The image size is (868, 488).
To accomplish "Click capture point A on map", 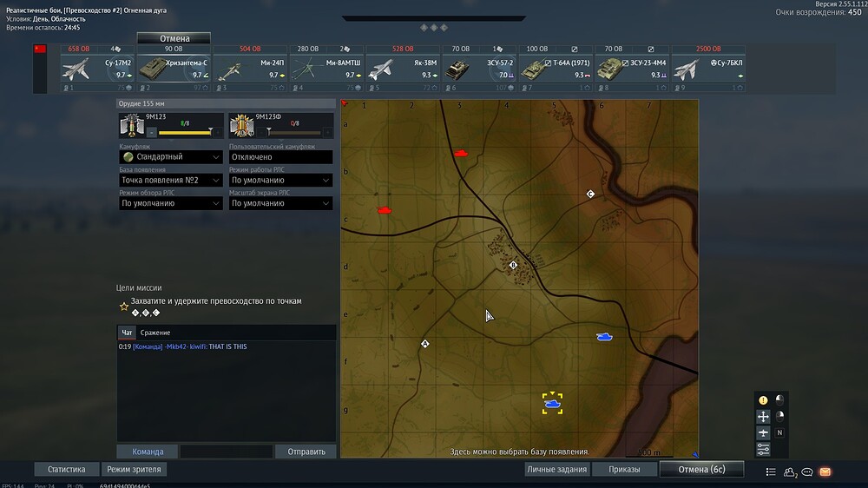I will click(x=424, y=344).
